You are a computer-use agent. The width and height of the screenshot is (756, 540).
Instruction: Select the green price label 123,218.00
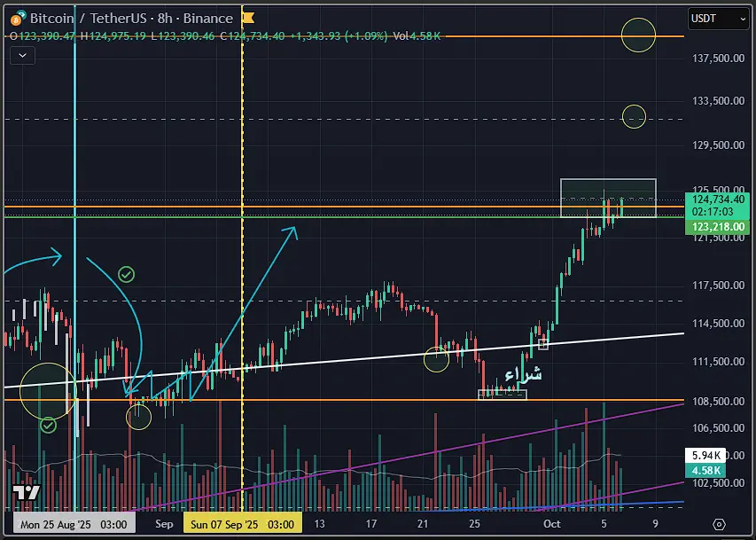718,227
